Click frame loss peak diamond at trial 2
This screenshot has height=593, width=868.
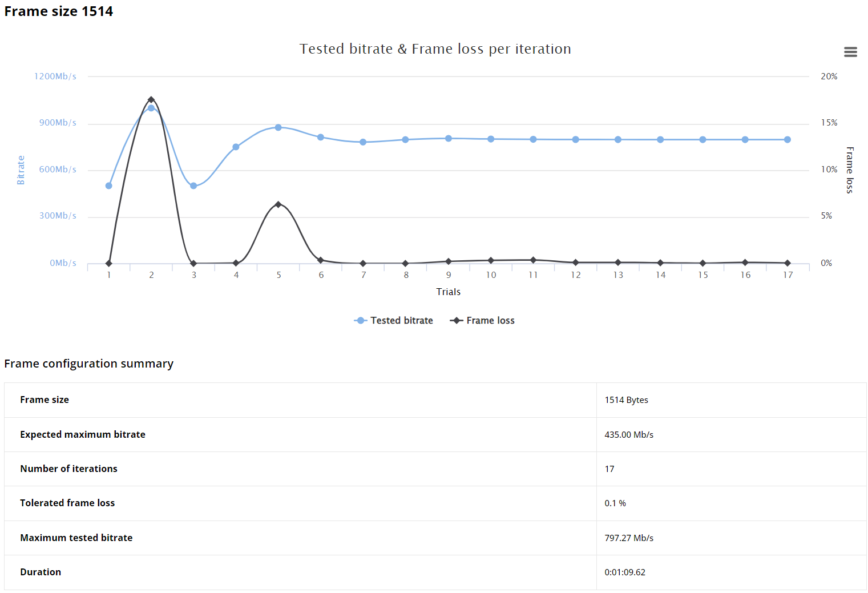click(151, 99)
